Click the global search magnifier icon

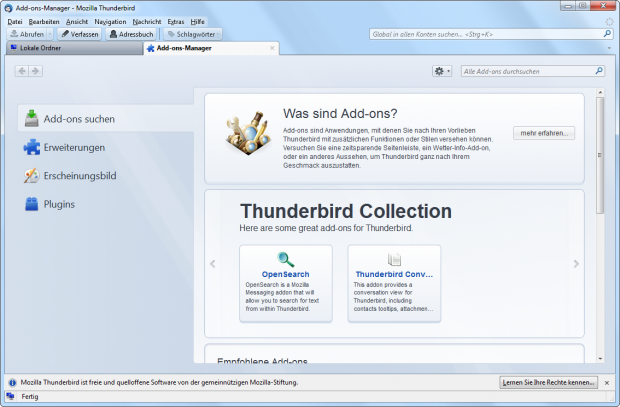click(x=607, y=34)
